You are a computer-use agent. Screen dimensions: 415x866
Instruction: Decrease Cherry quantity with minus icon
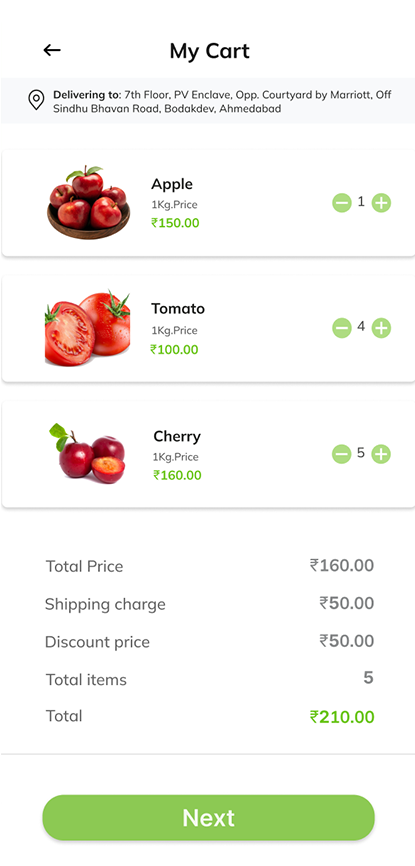coord(342,455)
